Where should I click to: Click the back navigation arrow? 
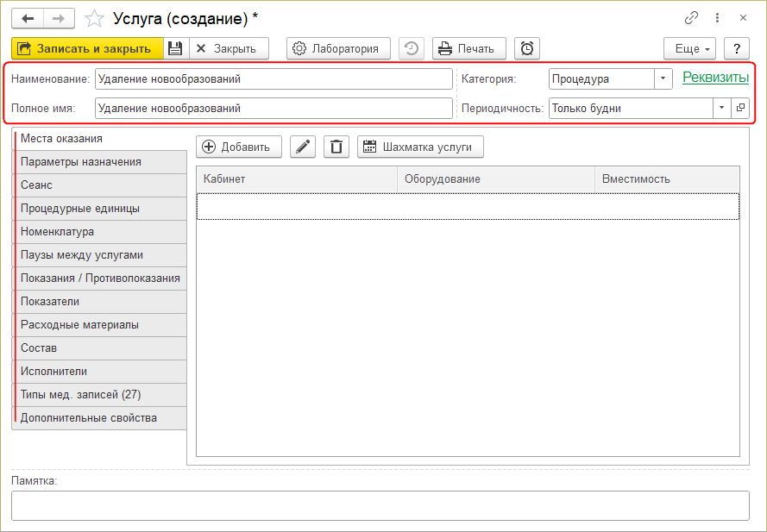[27, 18]
